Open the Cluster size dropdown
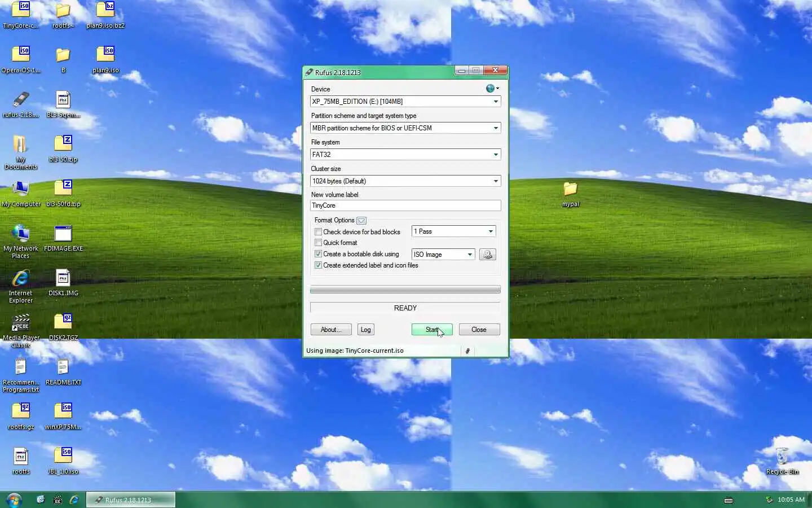The height and width of the screenshot is (508, 812). [405, 181]
